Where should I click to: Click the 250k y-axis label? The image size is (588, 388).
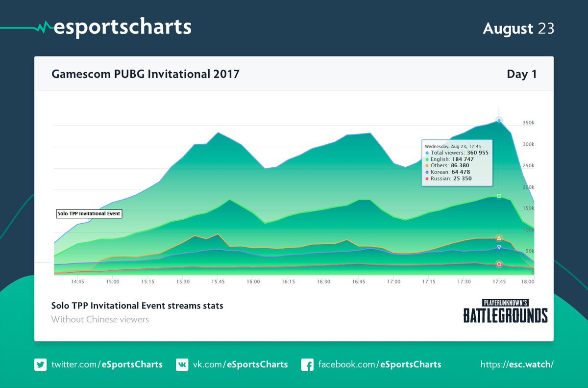[529, 165]
